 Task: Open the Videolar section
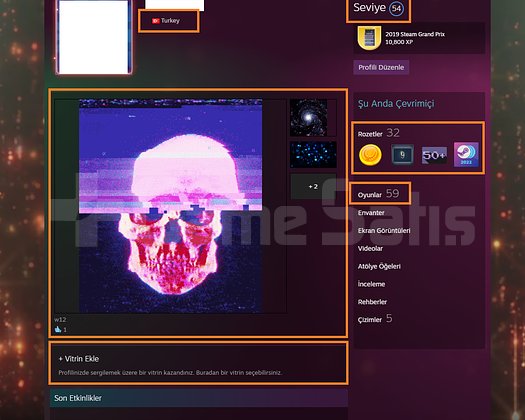pyautogui.click(x=370, y=249)
